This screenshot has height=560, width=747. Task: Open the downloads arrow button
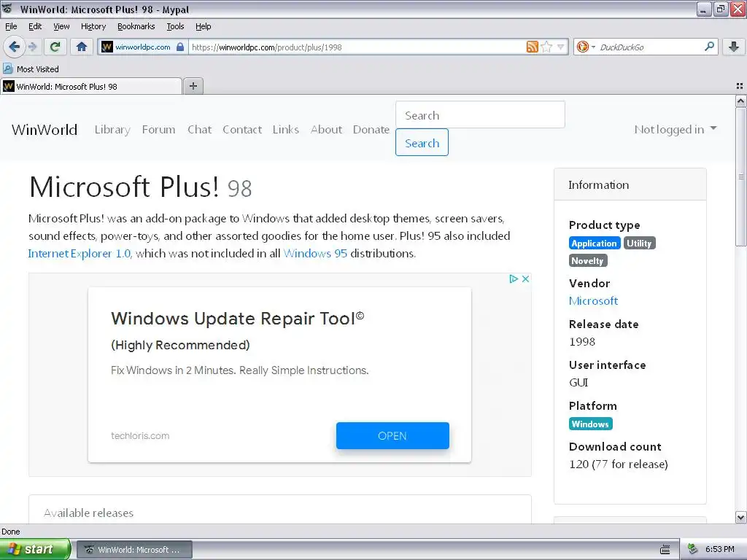coord(734,47)
